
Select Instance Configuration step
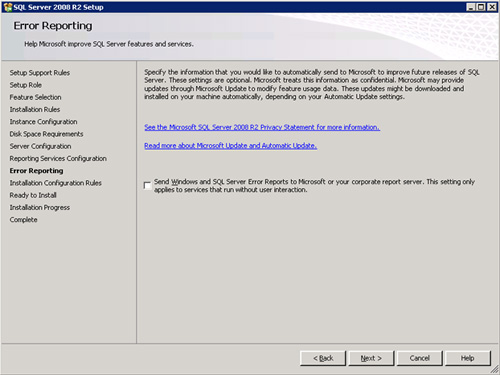click(x=43, y=122)
